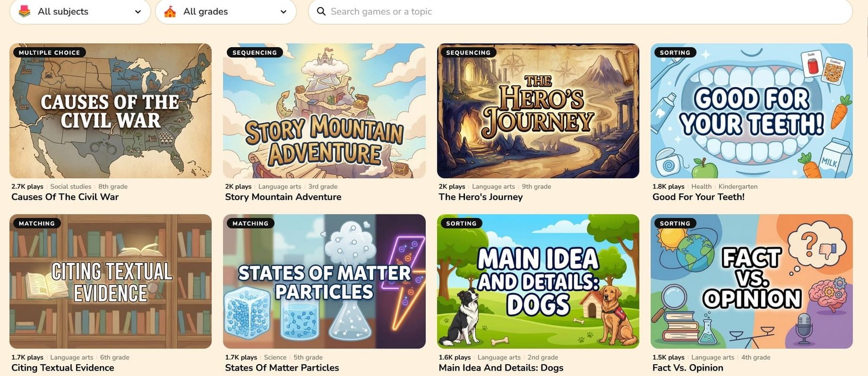Focus the Search games or a topic field
868x376 pixels.
[580, 11]
